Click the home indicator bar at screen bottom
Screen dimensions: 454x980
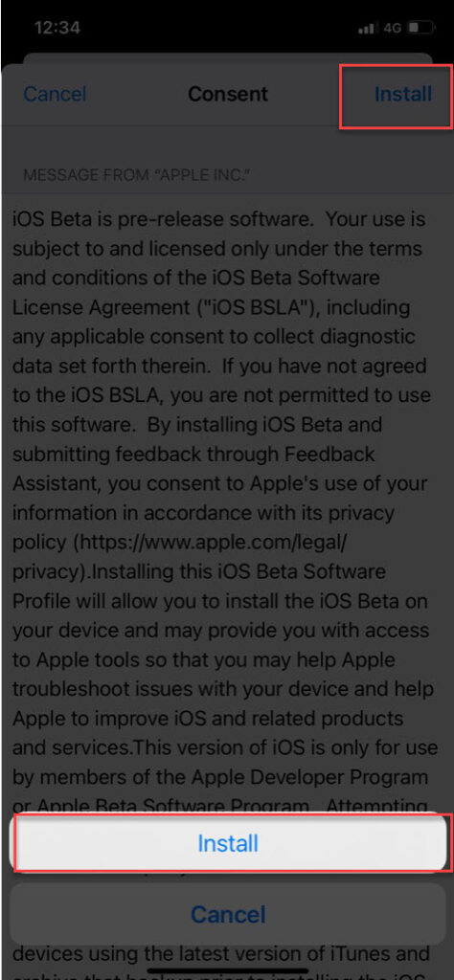coord(227,972)
